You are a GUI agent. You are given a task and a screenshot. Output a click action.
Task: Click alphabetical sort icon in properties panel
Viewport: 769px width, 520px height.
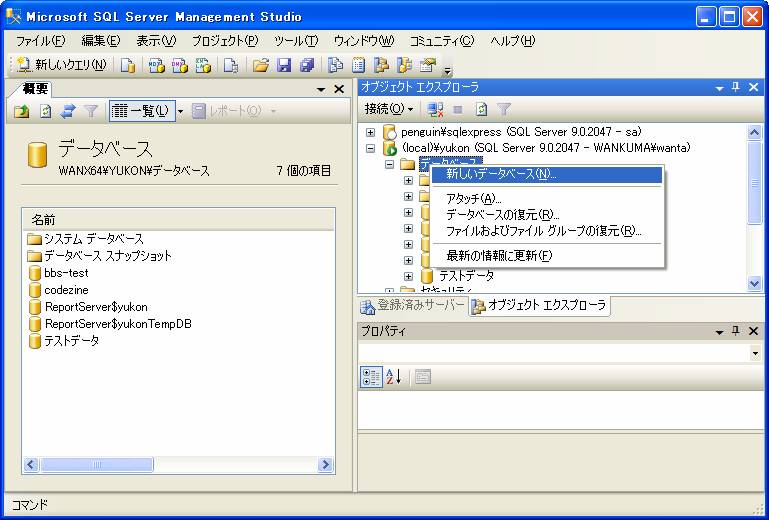pyautogui.click(x=393, y=376)
